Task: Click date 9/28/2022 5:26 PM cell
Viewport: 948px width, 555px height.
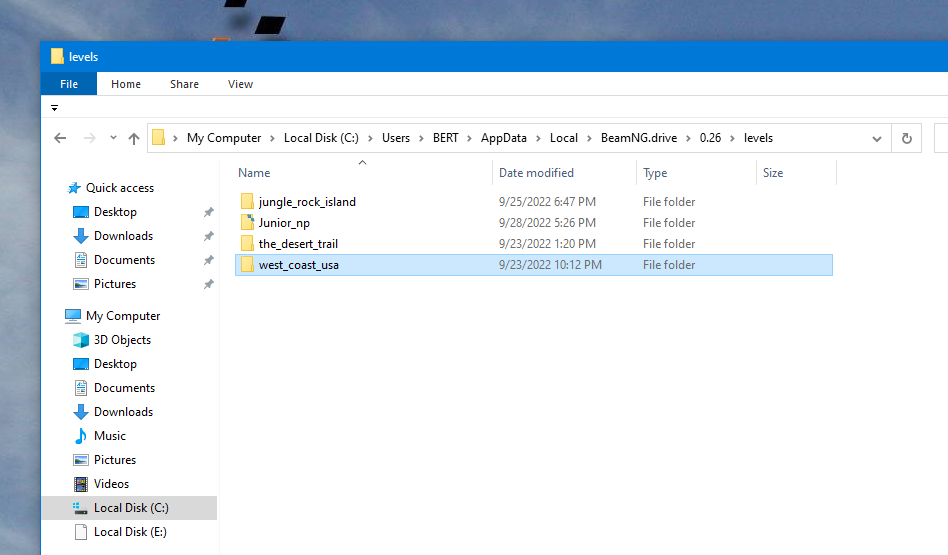Action: pos(547,223)
